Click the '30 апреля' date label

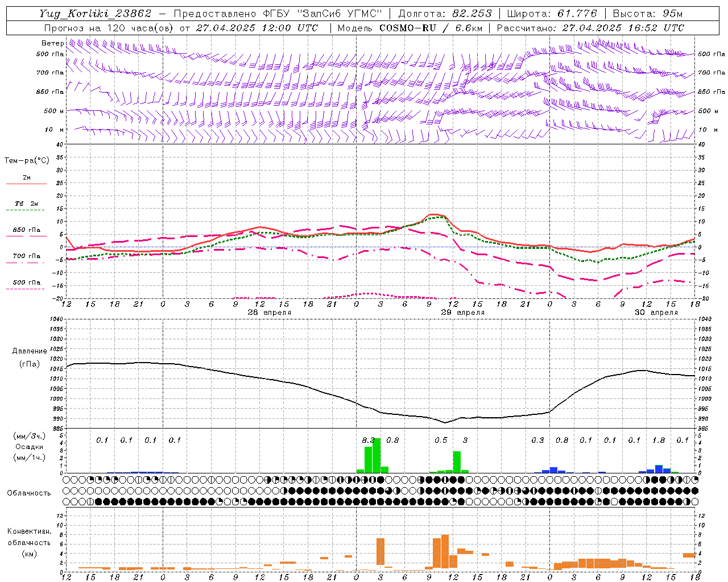[x=656, y=313]
